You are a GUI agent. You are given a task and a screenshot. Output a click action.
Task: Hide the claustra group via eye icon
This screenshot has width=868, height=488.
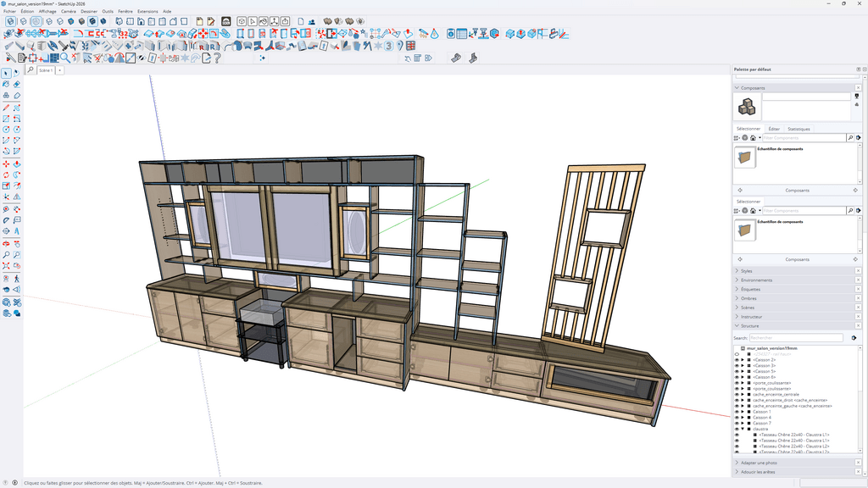pyautogui.click(x=737, y=429)
